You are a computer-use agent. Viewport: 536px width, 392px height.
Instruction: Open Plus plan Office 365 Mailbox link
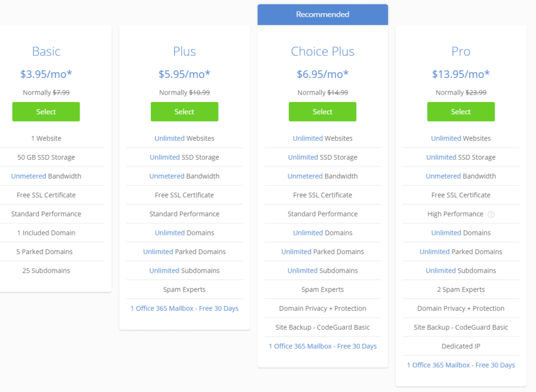pos(184,308)
